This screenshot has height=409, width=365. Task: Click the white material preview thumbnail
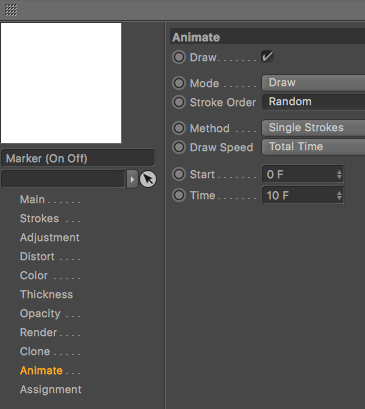point(61,83)
